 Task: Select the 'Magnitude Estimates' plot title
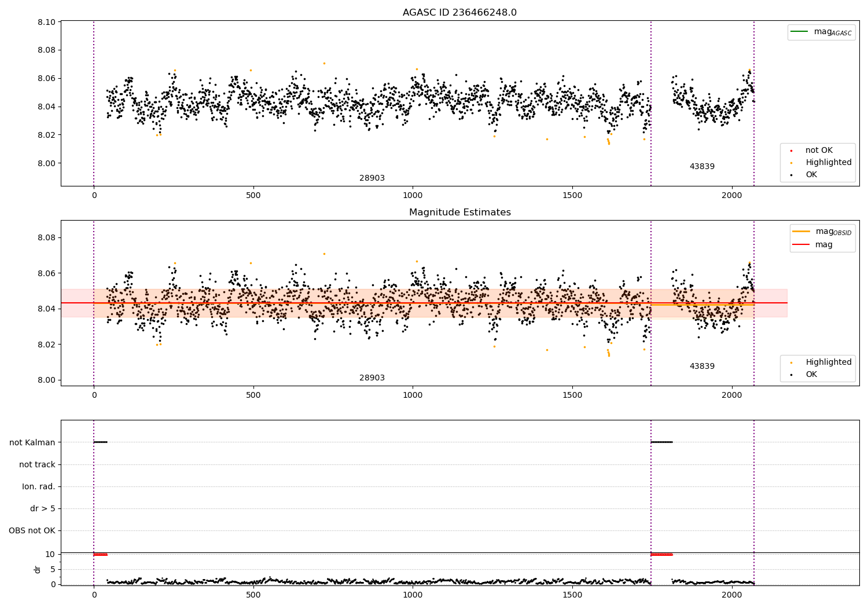[459, 213]
